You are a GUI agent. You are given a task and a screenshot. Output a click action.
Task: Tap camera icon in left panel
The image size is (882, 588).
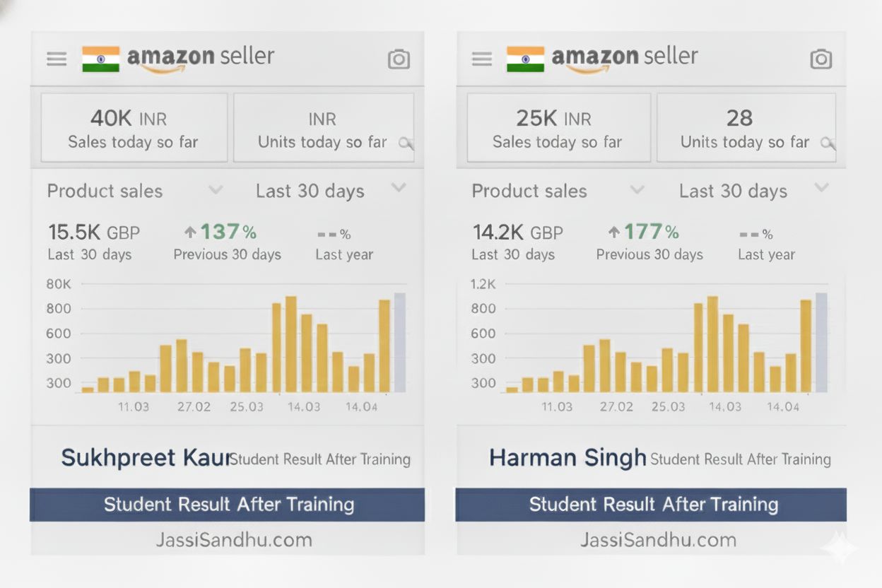[399, 59]
